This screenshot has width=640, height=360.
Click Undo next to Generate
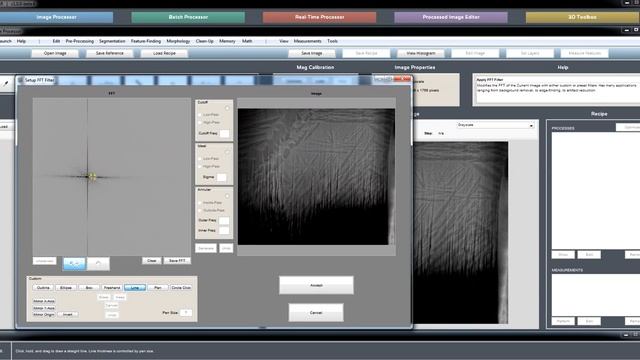coord(226,248)
